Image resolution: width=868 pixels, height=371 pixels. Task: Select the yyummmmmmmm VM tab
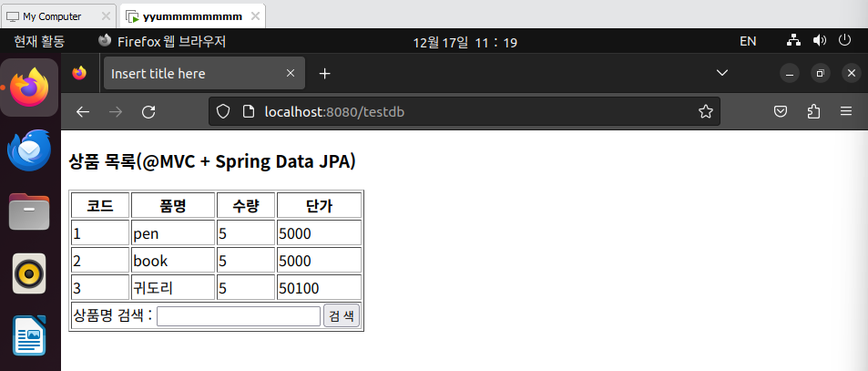(192, 16)
